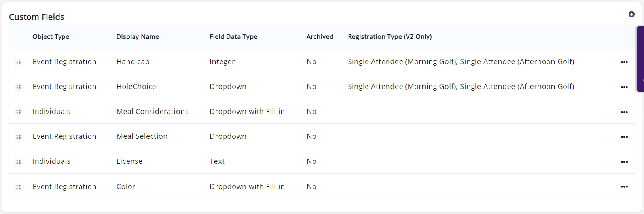
Task: Click the drag handle beside HoleChoice
Action: click(x=18, y=87)
